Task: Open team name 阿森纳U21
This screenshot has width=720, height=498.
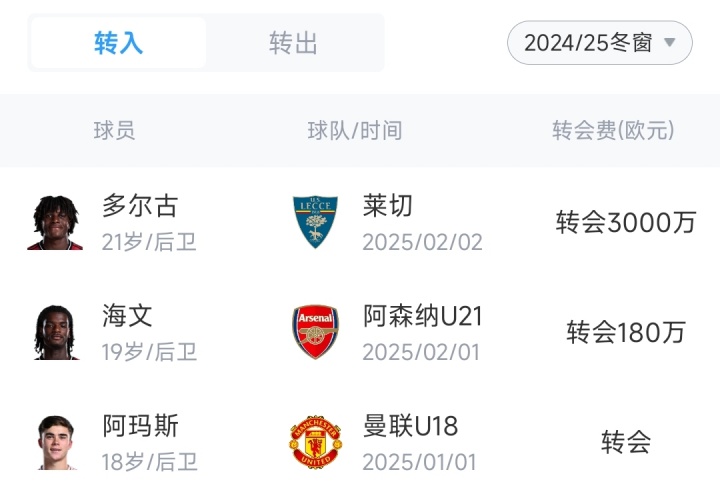Action: (x=422, y=316)
